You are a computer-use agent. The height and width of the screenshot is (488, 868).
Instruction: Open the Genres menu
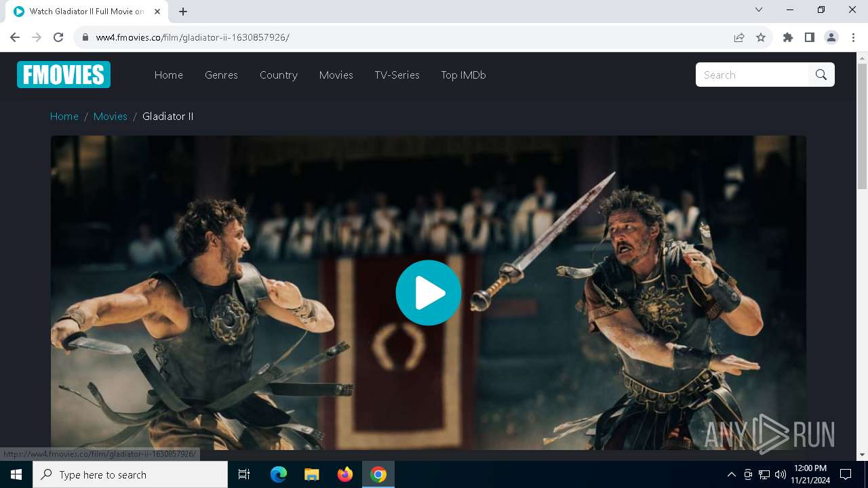[x=221, y=75]
